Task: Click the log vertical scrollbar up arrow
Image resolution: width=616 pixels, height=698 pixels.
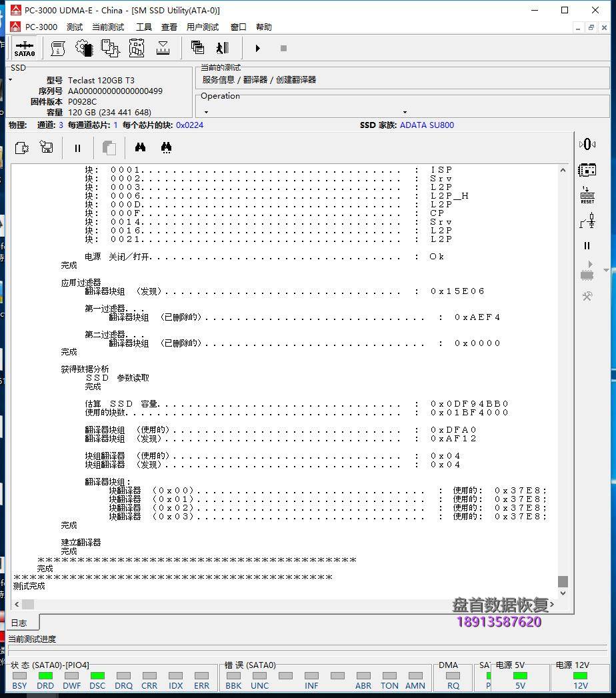Action: click(563, 170)
